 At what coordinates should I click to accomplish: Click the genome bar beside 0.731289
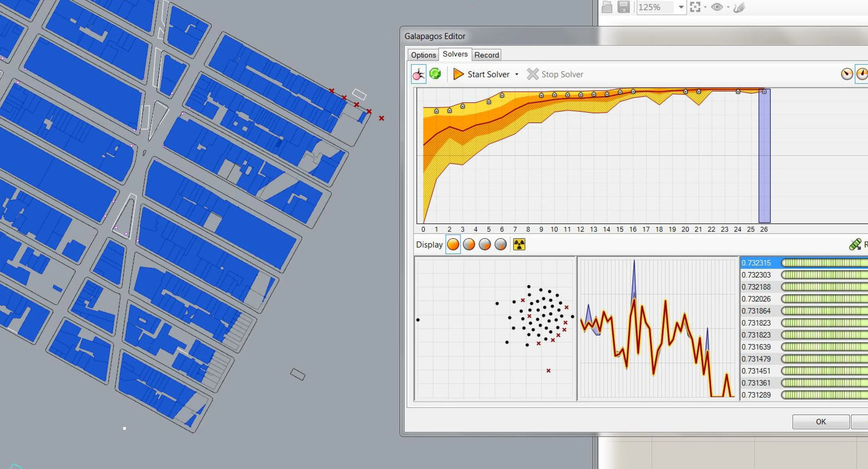(x=825, y=395)
